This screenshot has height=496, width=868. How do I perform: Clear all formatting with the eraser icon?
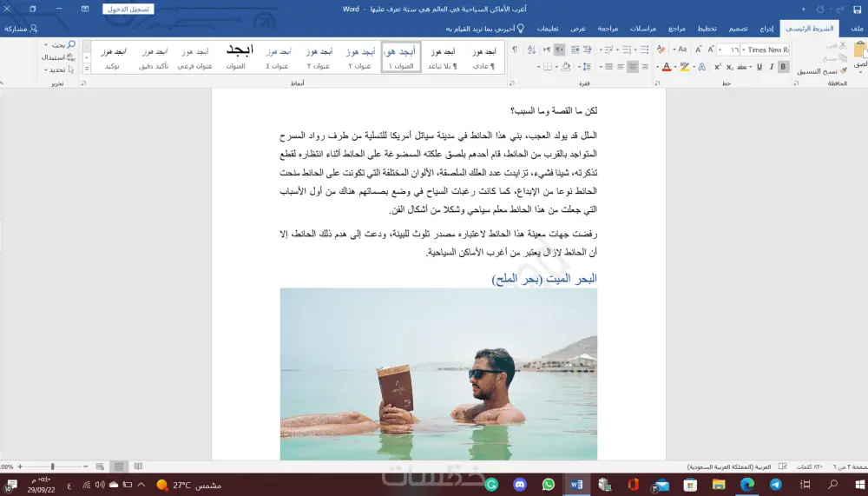[661, 50]
